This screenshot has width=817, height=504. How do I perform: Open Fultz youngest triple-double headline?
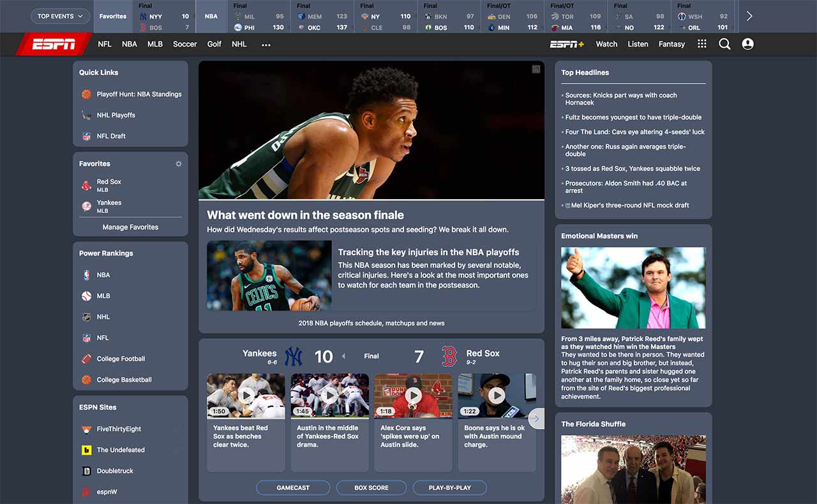(633, 117)
